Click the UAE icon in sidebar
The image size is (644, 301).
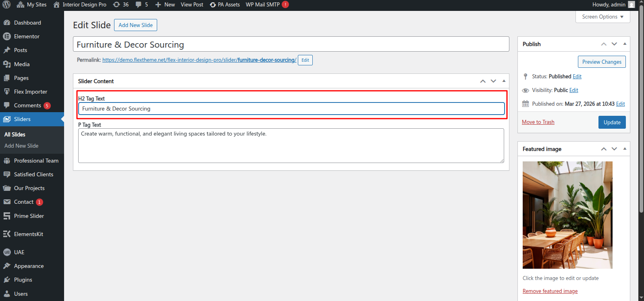point(7,252)
